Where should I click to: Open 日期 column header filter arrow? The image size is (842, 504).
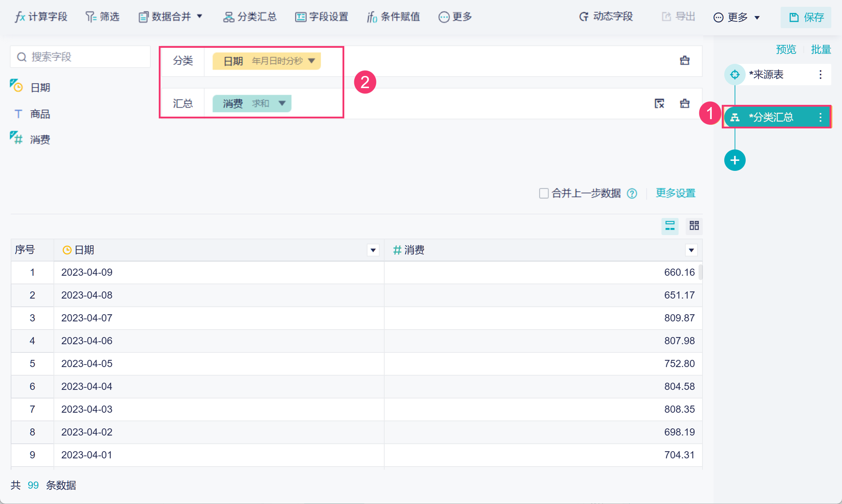click(373, 250)
